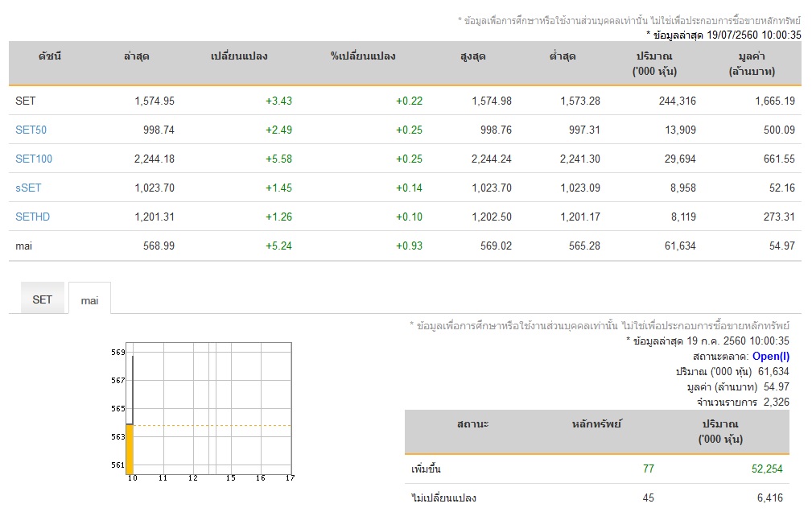The height and width of the screenshot is (512, 812).
Task: Select advancing securities count 77
Action: click(649, 469)
